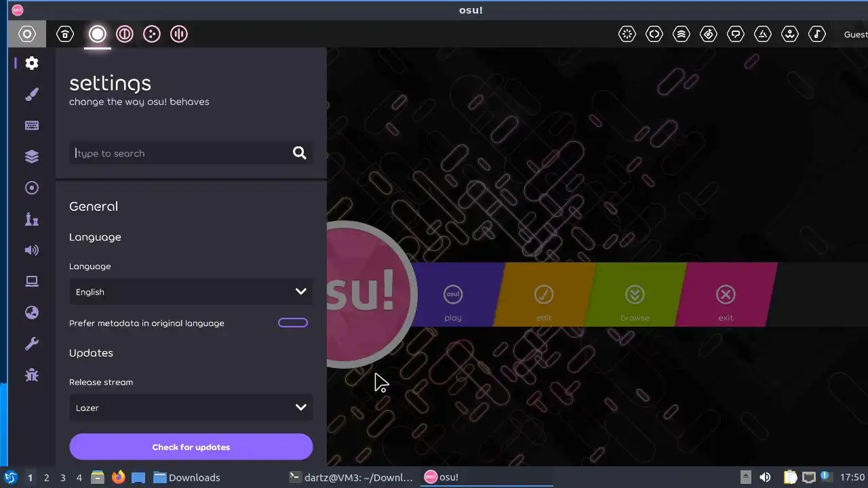Image resolution: width=868 pixels, height=488 pixels.
Task: Open the now playing music icon
Action: point(817,34)
